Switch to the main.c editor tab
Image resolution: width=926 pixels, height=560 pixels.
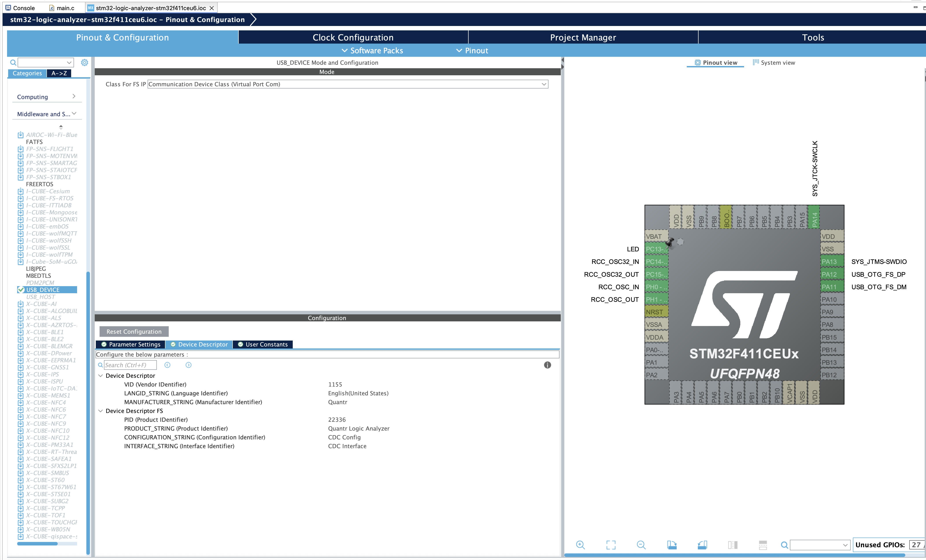[x=62, y=8]
